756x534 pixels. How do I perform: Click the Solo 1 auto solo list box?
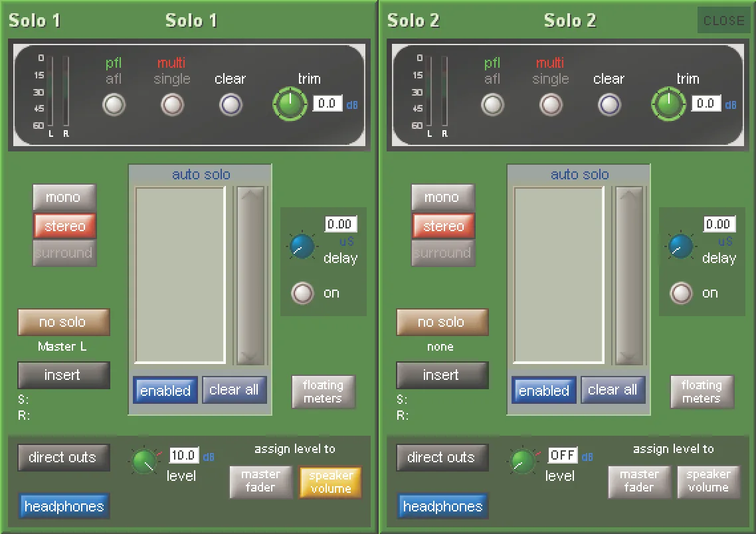[180, 275]
